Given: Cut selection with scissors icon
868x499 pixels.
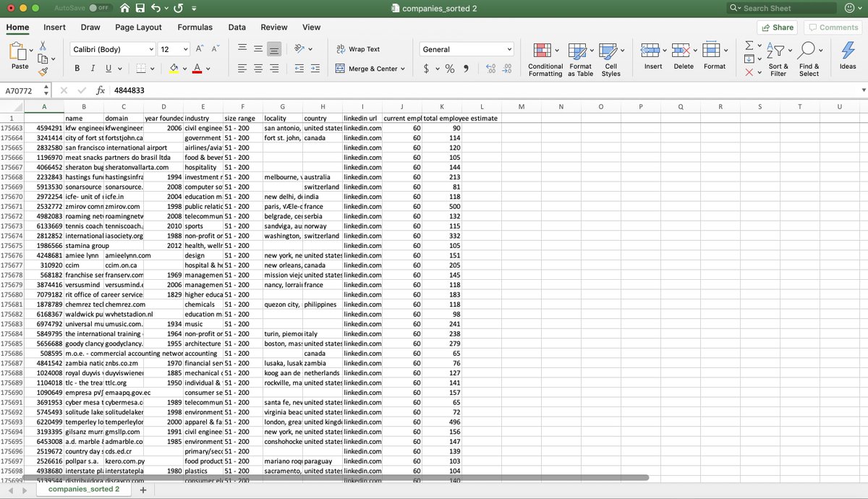Looking at the screenshot, I should (42, 45).
